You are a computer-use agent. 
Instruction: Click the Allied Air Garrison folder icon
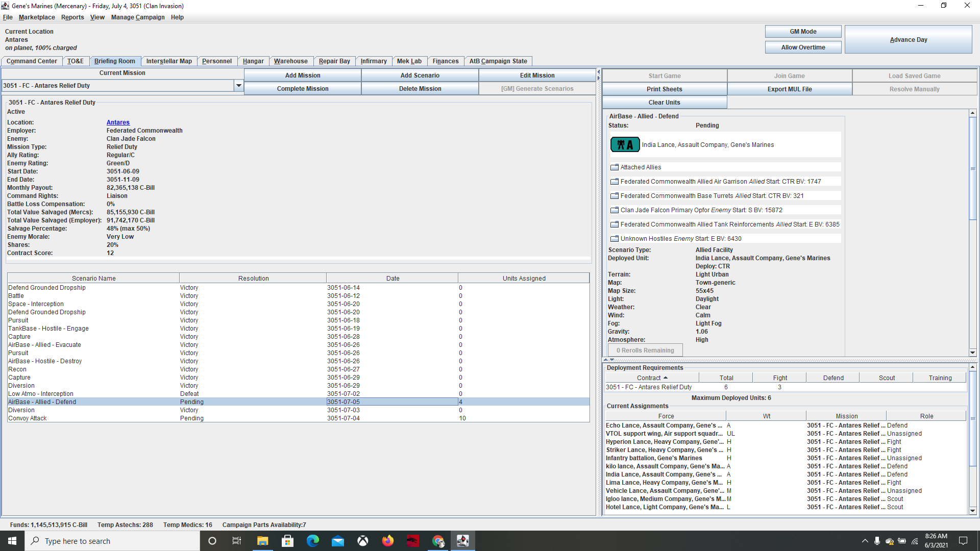click(615, 182)
